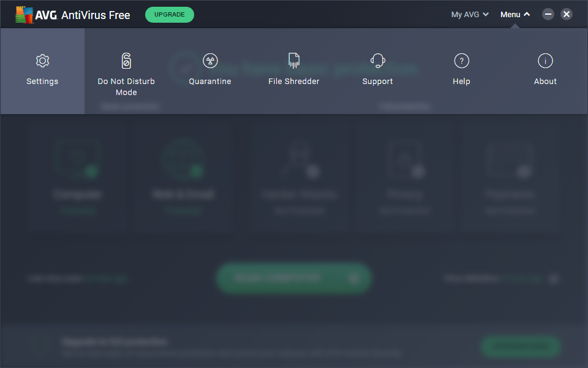Close the AVG AntiVirus window

coord(566,14)
